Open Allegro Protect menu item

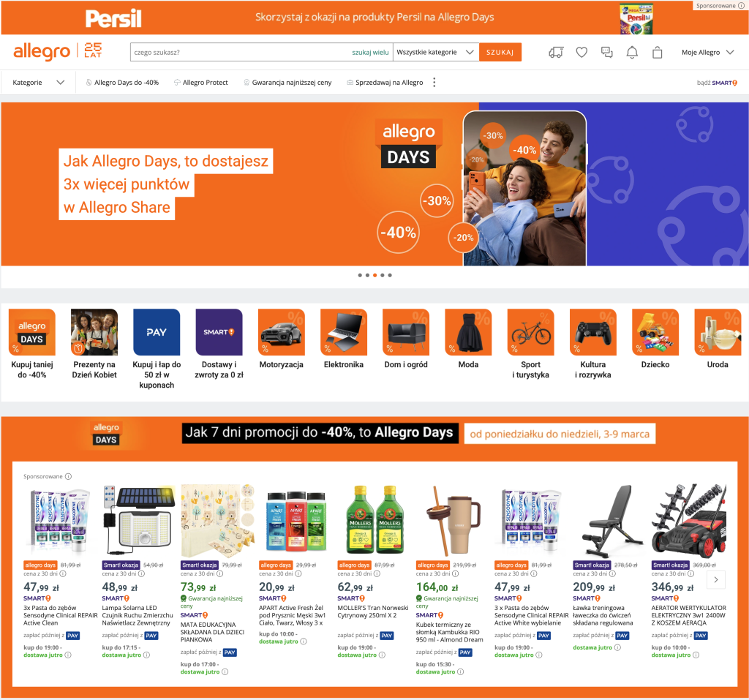tap(201, 82)
